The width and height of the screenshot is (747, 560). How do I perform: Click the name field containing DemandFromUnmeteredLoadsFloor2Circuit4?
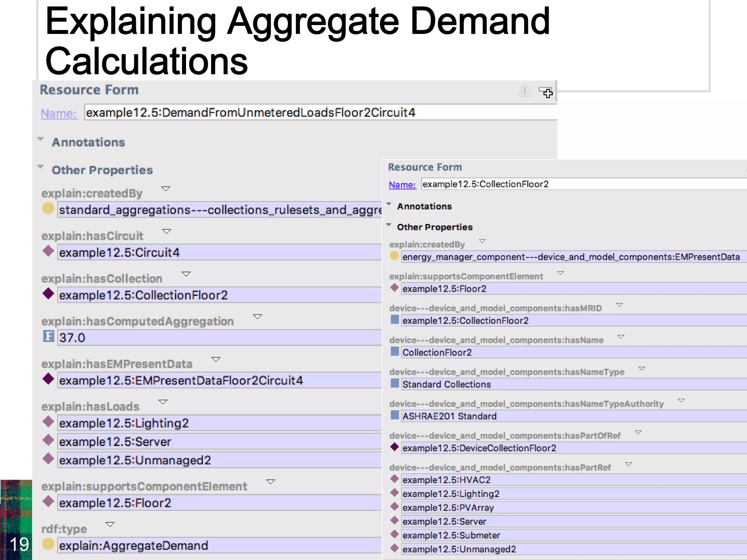click(250, 113)
